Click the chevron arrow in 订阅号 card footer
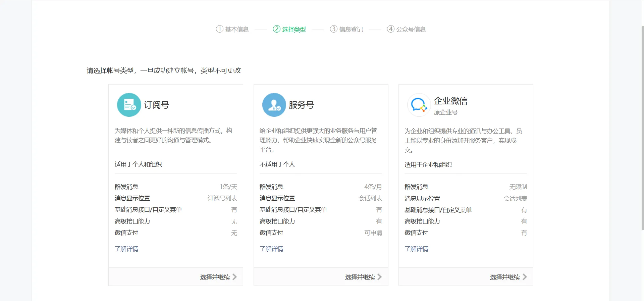 (235, 277)
